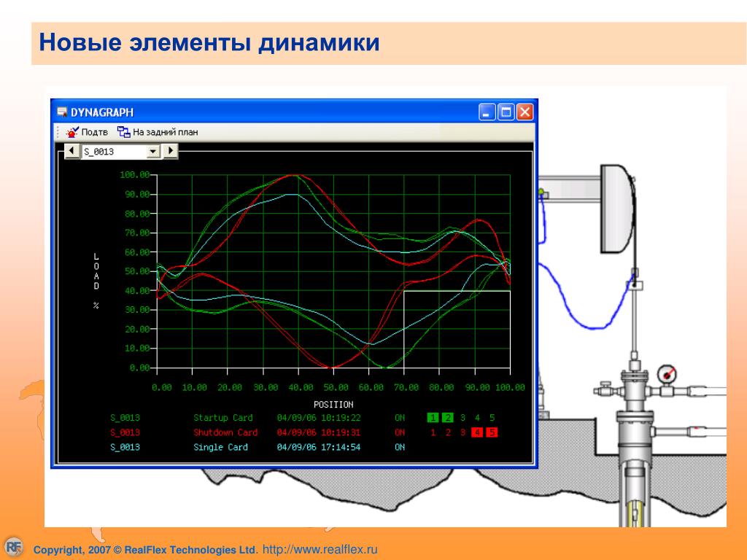This screenshot has height=560, width=747.
Task: Click the RF logo in the footer
Action: point(13,547)
